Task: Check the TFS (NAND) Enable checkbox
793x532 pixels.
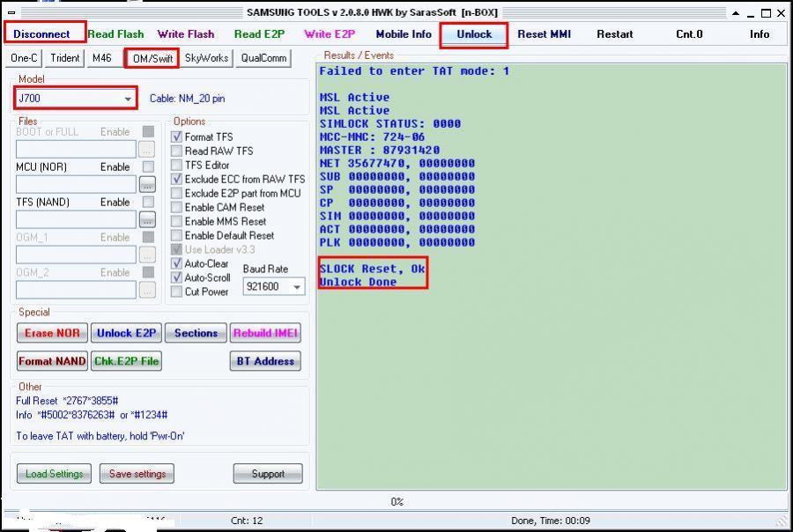Action: [x=148, y=203]
